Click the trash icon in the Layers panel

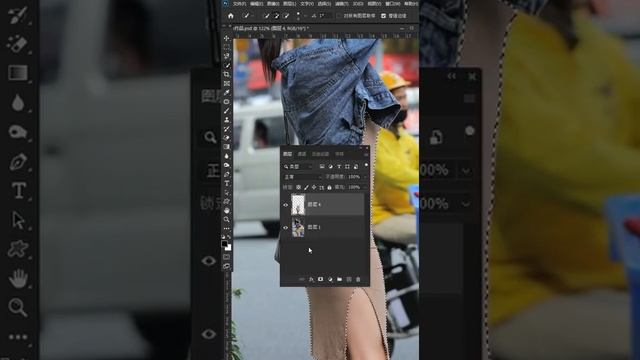pos(358,280)
